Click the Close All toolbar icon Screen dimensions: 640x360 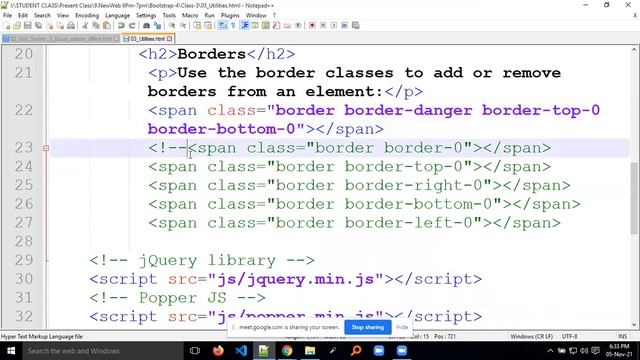pos(61,25)
